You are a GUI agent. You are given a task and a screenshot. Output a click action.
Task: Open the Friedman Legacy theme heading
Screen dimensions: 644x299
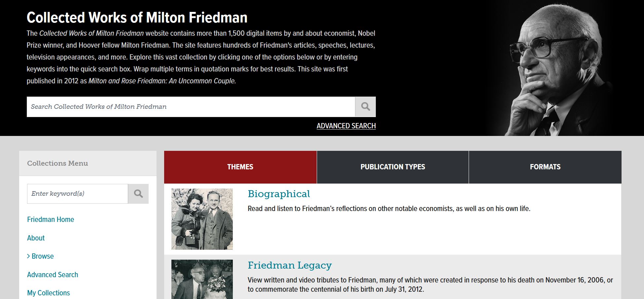click(x=290, y=265)
